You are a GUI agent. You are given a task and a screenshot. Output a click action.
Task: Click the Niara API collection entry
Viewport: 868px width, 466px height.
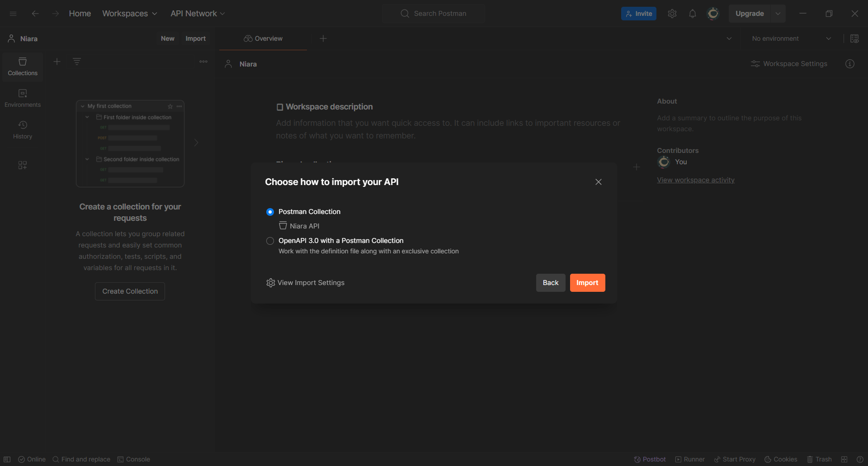click(299, 226)
